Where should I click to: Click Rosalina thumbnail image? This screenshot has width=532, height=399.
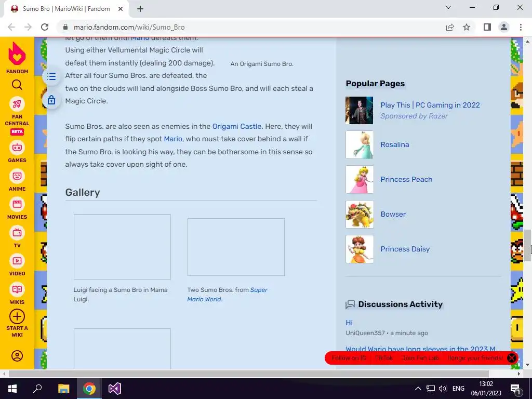(360, 145)
